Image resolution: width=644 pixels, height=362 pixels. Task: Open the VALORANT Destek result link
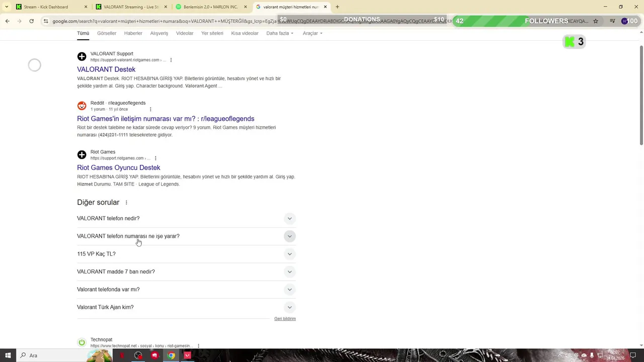[x=106, y=69]
